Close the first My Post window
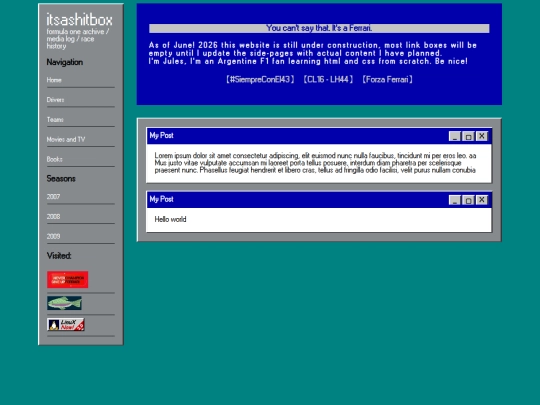 [x=481, y=136]
